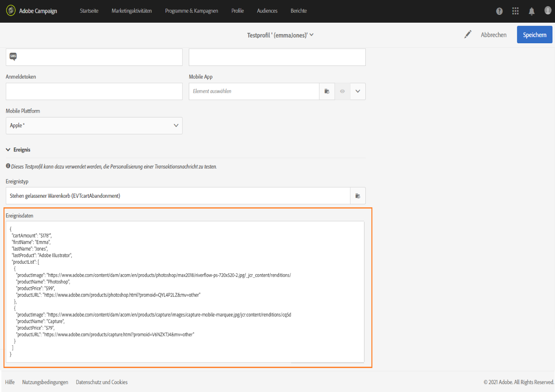Screen dimensions: 555x392
Task: Click the "productName": "Photoshop" line
Action: pos(43,282)
